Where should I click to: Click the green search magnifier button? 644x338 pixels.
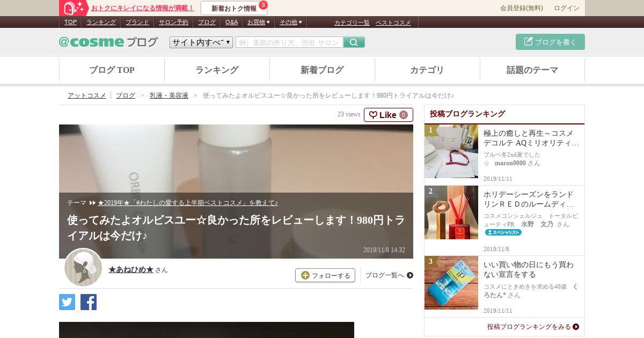[x=354, y=42]
